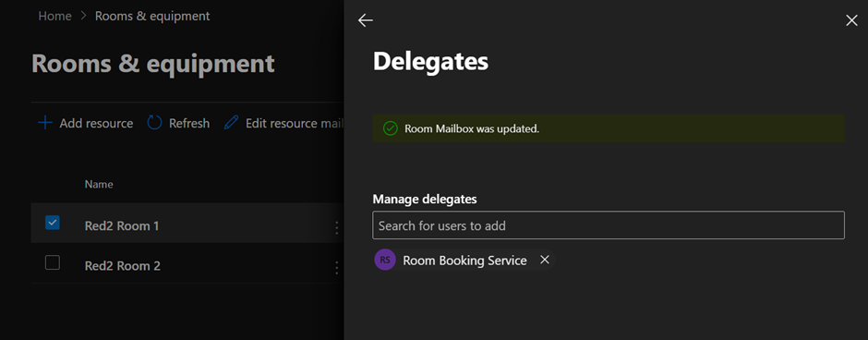
Task: Click the Rooms & equipment page title
Action: point(153,63)
